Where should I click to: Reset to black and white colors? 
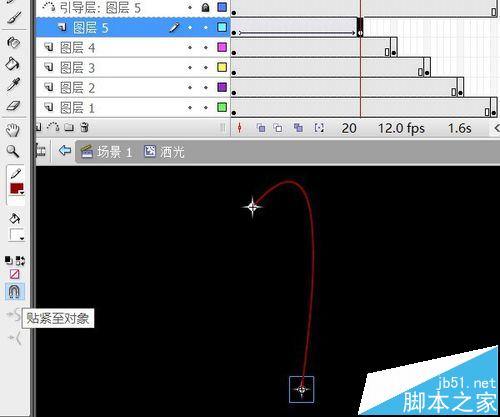pos(9,260)
